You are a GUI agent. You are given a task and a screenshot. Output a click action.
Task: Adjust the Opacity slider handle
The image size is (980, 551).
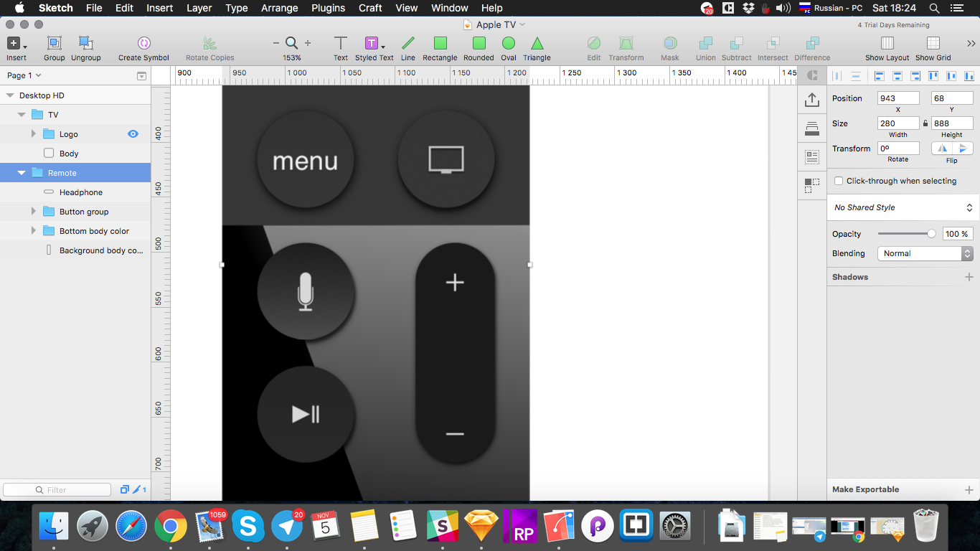[931, 234]
